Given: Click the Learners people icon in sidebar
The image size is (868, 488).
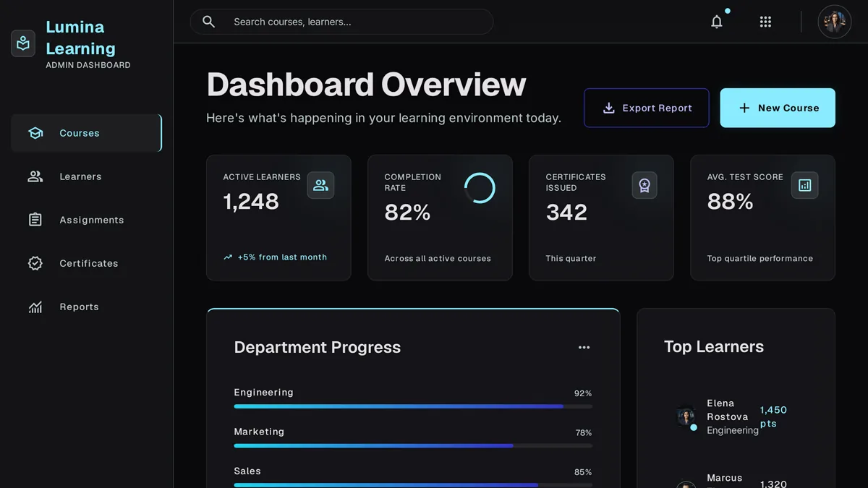Looking at the screenshot, I should (35, 176).
